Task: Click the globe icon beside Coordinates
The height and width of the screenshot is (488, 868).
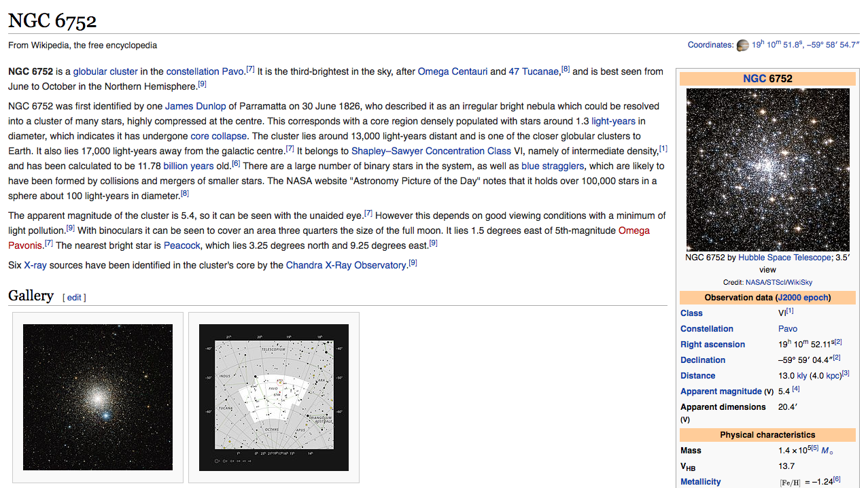Action: click(742, 46)
